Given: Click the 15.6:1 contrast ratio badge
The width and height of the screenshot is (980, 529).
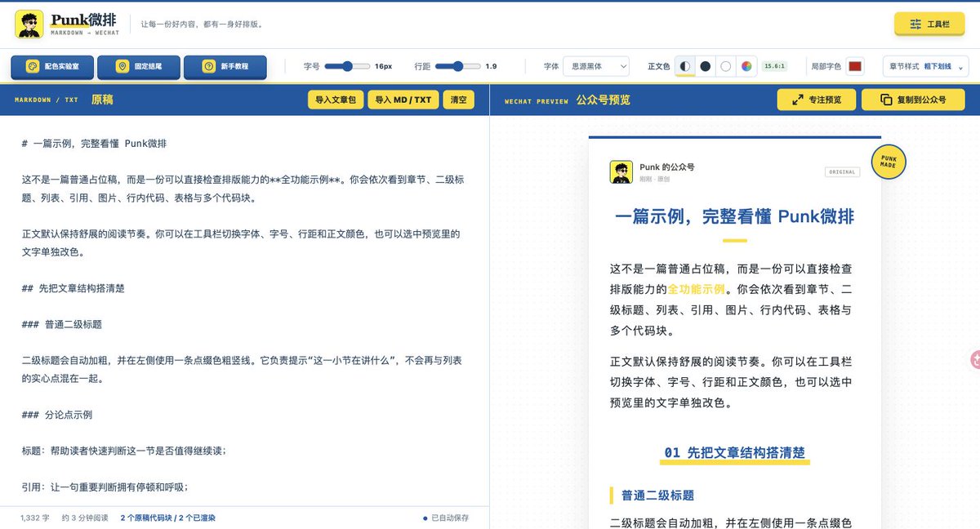Looking at the screenshot, I should (x=773, y=66).
